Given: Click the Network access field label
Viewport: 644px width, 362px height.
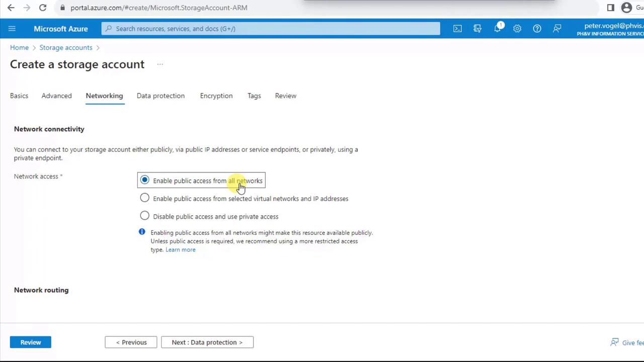Looking at the screenshot, I should coord(38,176).
